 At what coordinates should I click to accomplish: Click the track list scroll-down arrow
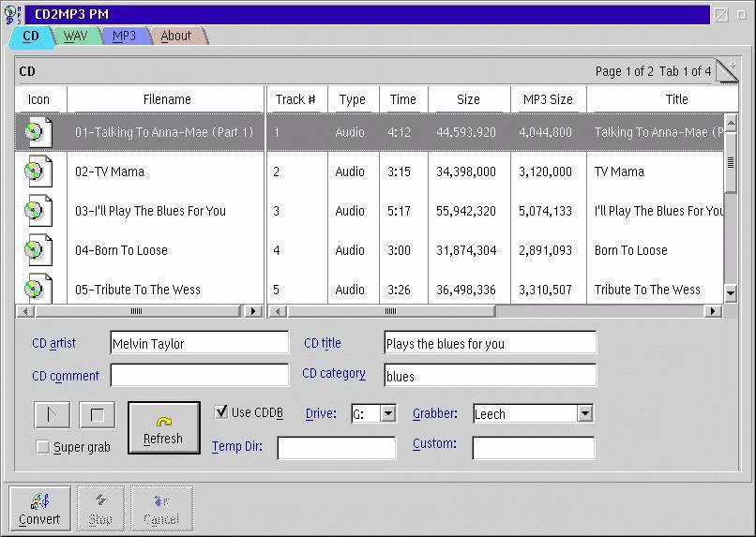(731, 292)
